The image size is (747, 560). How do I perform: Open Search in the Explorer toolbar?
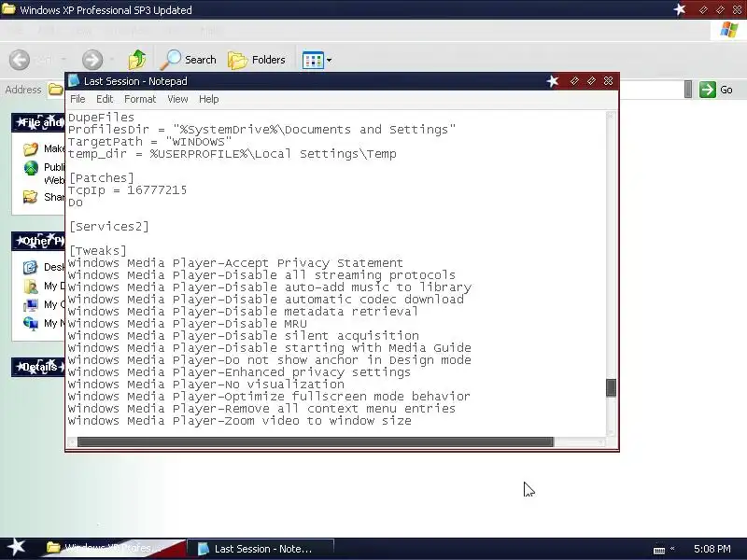tap(189, 60)
